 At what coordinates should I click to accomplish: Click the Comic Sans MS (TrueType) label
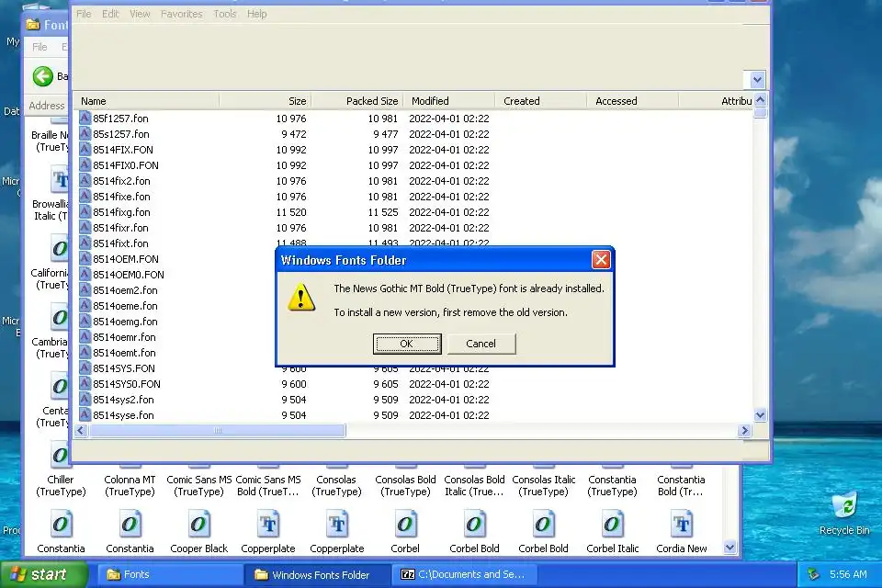198,486
